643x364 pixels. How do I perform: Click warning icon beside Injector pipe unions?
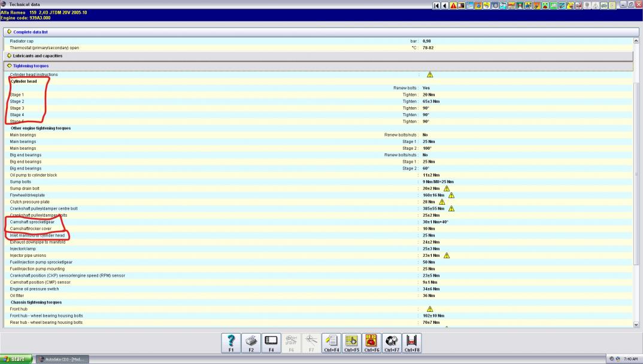(447, 256)
